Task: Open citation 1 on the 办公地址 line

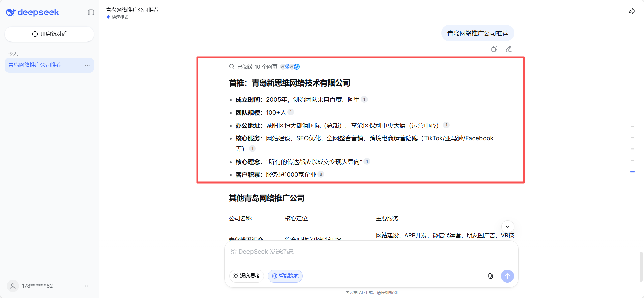Action: [446, 125]
